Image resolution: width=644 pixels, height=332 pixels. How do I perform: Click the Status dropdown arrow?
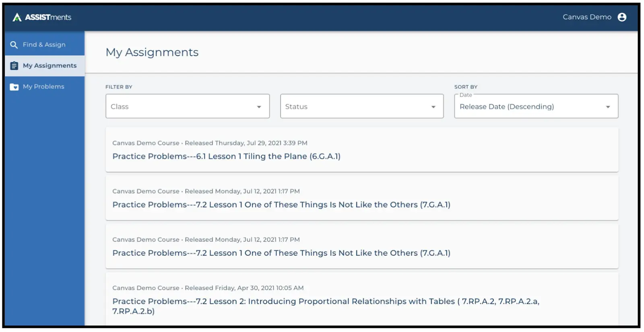(433, 106)
